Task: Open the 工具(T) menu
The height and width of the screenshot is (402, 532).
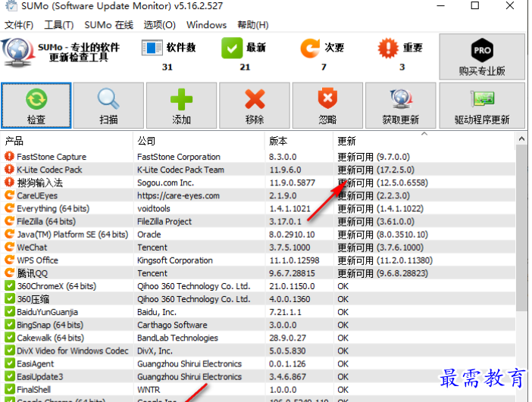Action: [58, 25]
